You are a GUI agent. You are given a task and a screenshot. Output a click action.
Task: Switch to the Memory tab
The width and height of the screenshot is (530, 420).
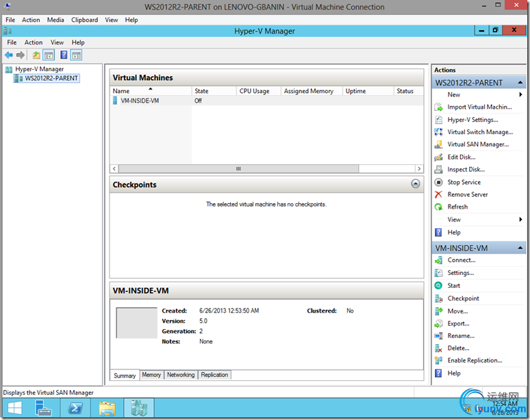tap(151, 375)
